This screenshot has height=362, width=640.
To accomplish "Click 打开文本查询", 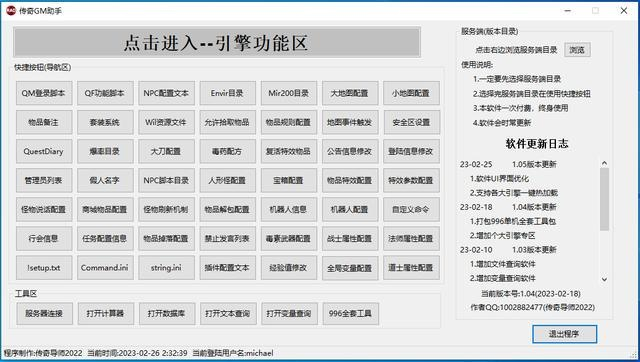I will click(228, 313).
